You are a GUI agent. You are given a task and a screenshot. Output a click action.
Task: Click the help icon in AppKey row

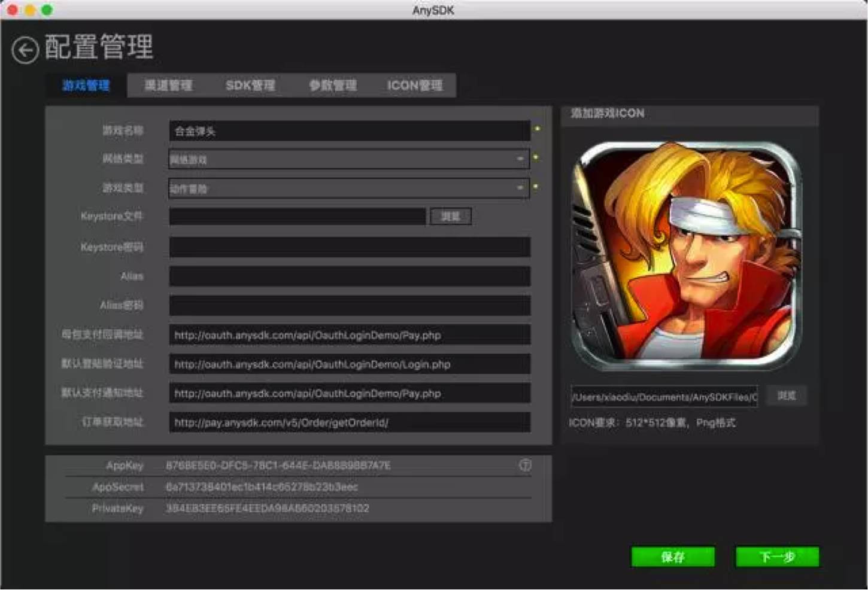click(x=525, y=465)
